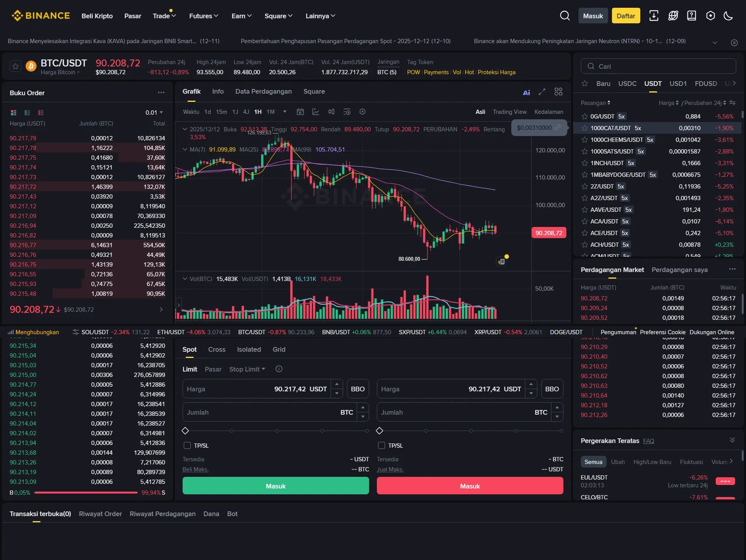The height and width of the screenshot is (560, 746).
Task: Click the Cari market search field
Action: (x=658, y=66)
